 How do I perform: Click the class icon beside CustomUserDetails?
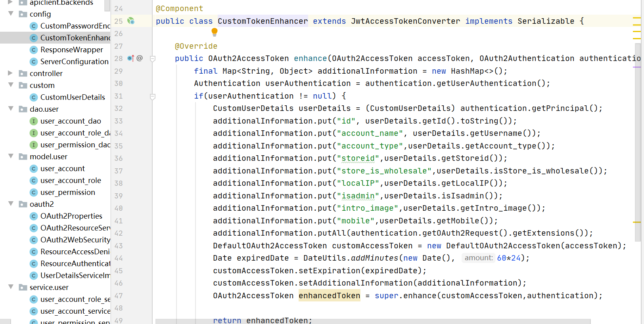[34, 97]
